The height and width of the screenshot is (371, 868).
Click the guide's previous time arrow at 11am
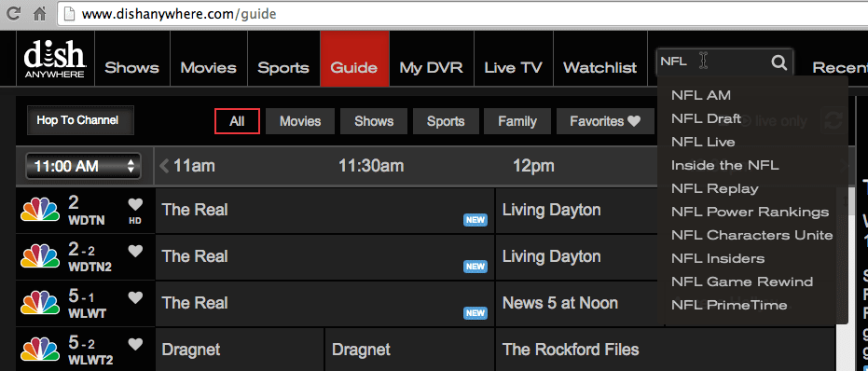click(x=164, y=166)
